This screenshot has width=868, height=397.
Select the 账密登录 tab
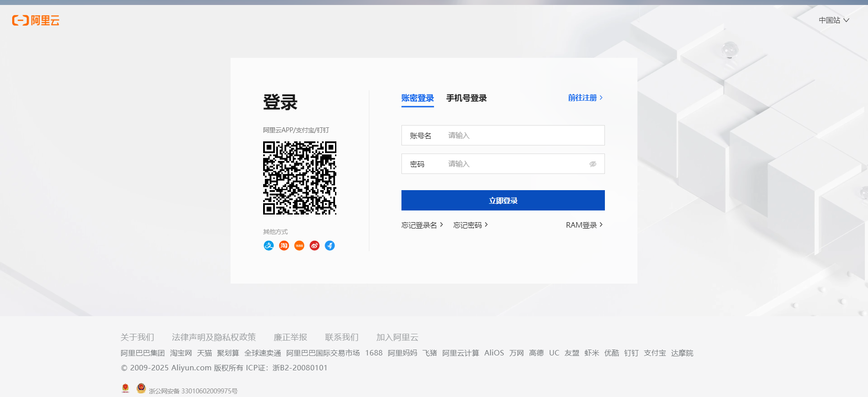pyautogui.click(x=418, y=98)
